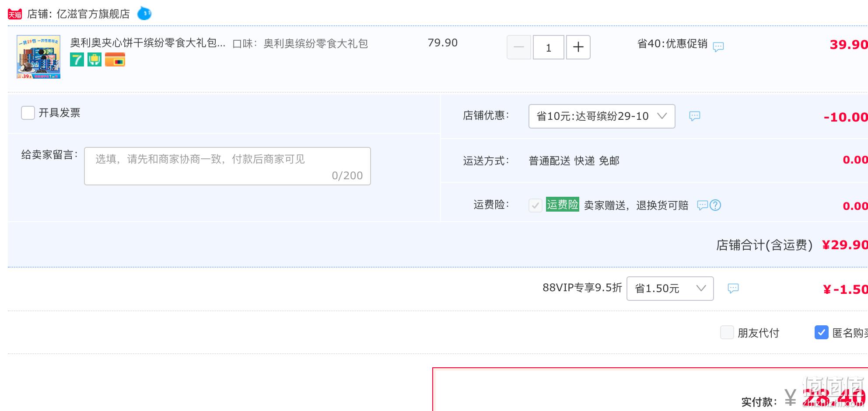Click the comment bubble icon after 退换货可赔
Image resolution: width=868 pixels, height=411 pixels.
[x=702, y=205]
